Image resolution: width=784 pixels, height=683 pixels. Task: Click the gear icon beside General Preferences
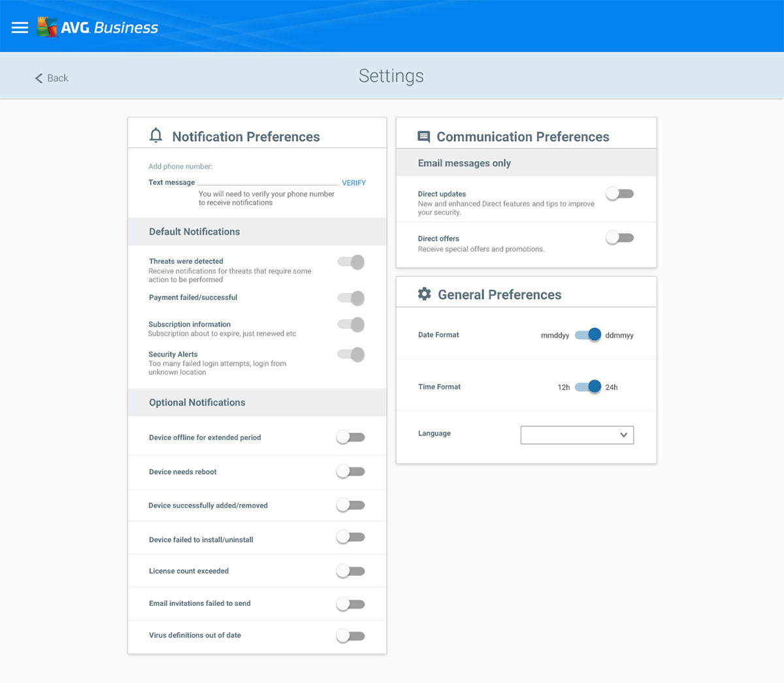[425, 294]
